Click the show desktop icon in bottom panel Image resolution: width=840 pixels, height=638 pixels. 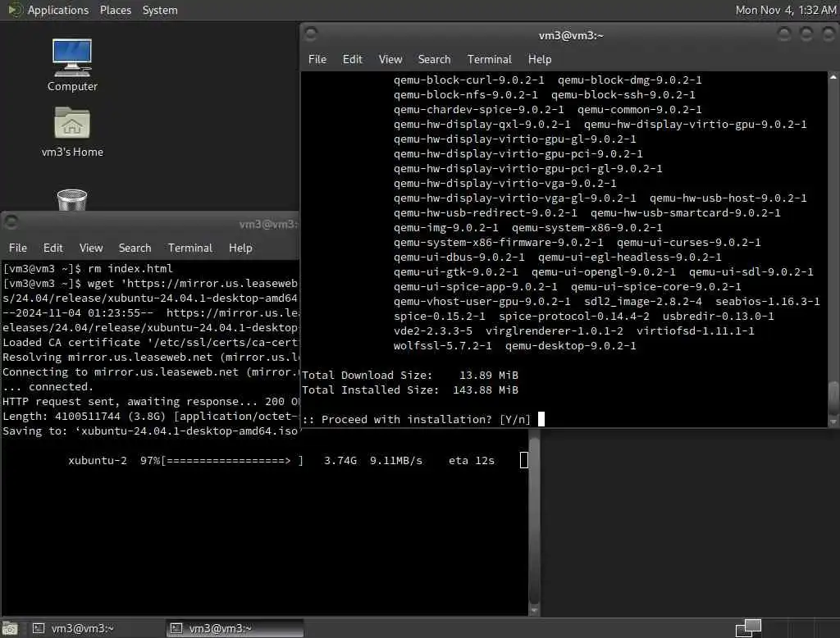10,628
